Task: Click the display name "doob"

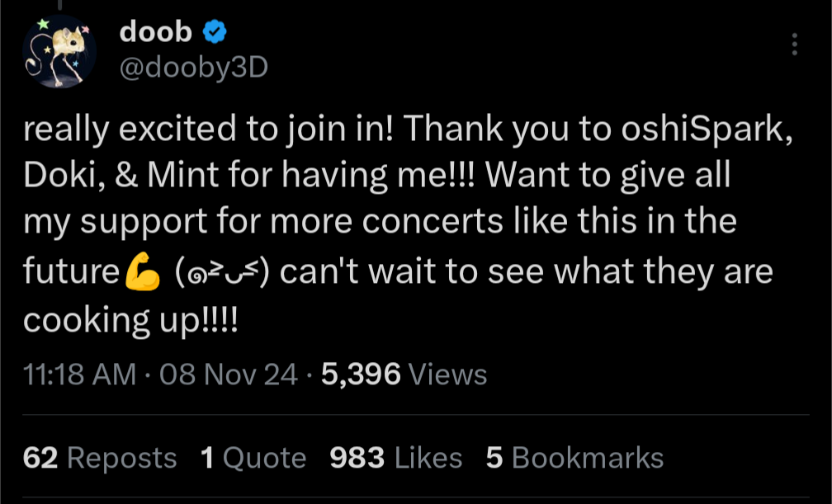Action: [156, 32]
